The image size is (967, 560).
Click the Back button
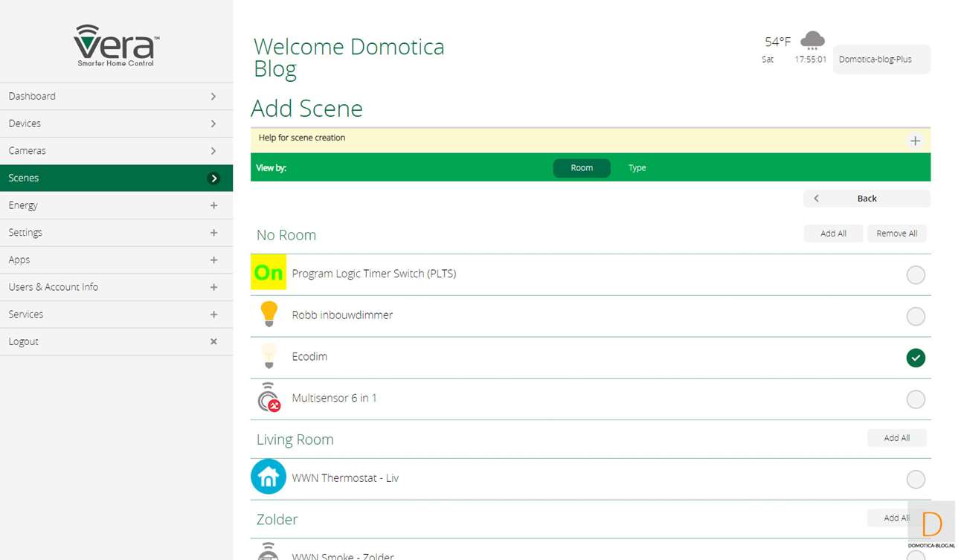tap(867, 199)
